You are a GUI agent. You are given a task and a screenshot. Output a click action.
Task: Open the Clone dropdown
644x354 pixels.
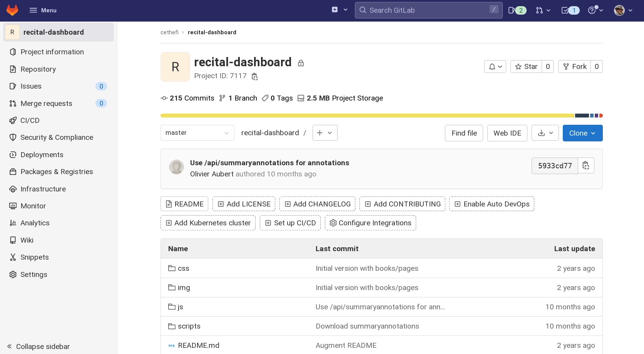point(582,133)
